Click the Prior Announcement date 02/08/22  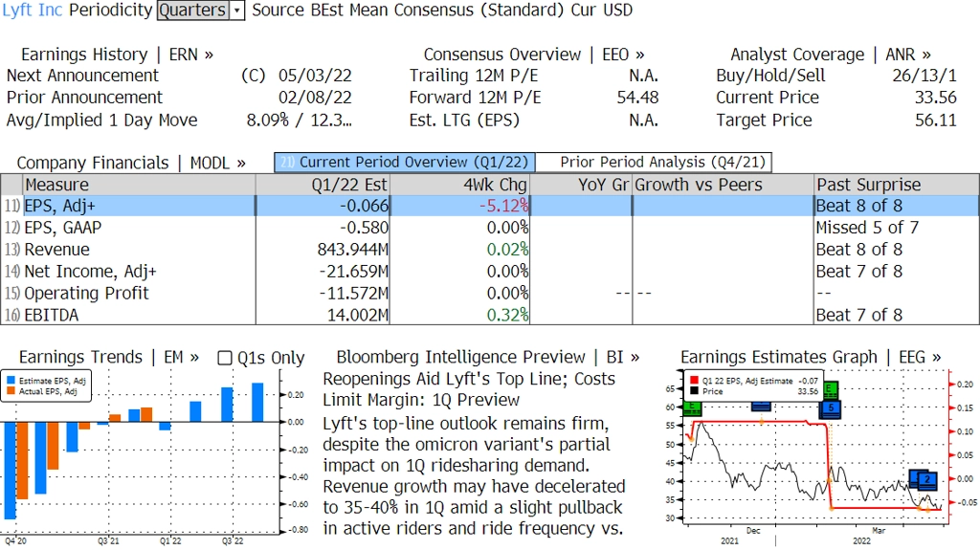pos(315,98)
